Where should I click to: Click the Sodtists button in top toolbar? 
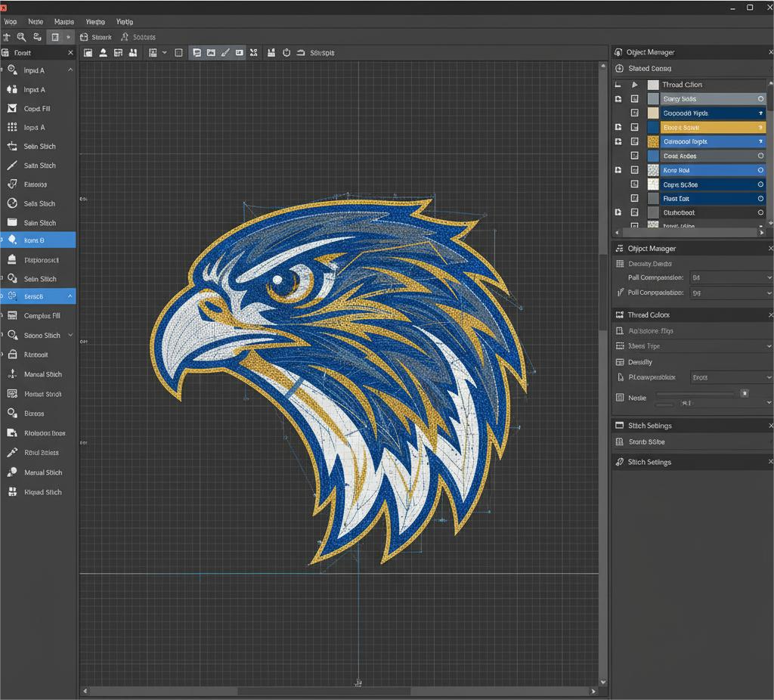coord(138,37)
